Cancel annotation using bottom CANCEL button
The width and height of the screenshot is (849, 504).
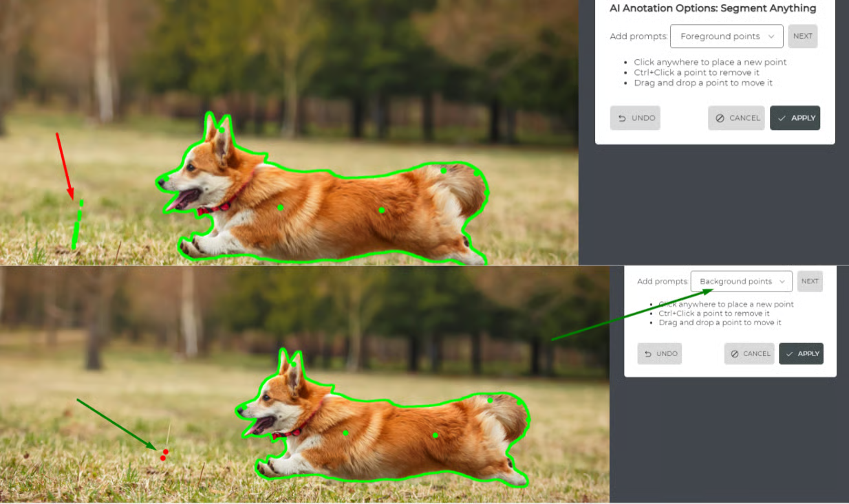point(749,353)
